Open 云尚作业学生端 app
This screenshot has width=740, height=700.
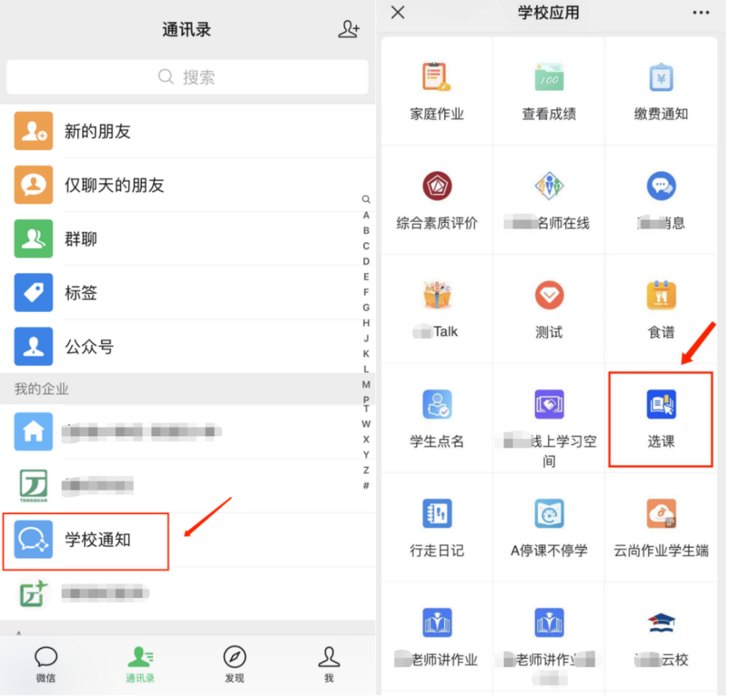660,527
